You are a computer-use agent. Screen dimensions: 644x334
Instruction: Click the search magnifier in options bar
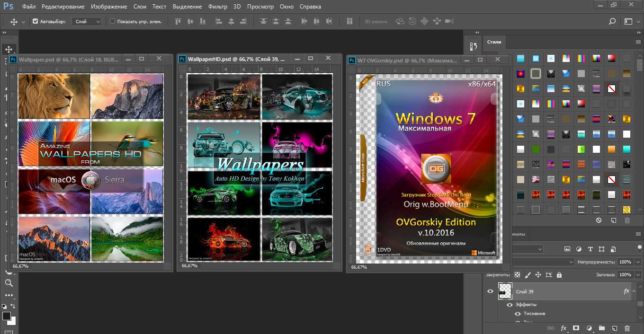point(612,21)
